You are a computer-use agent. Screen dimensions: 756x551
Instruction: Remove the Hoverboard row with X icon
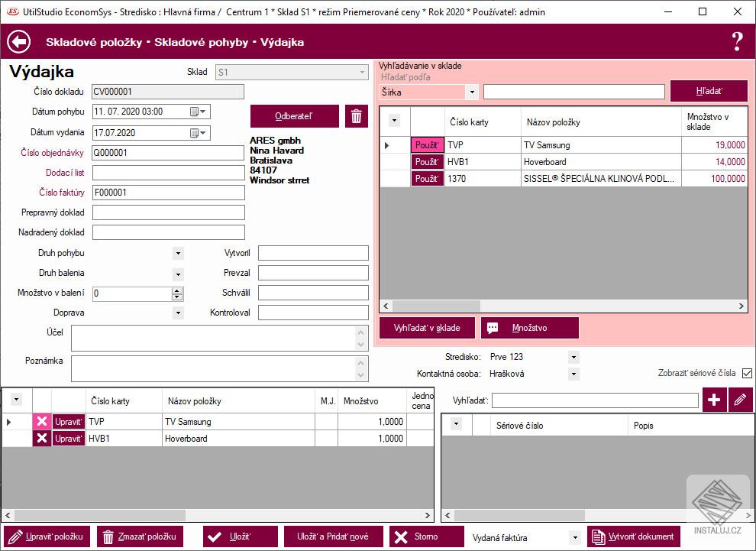[42, 439]
